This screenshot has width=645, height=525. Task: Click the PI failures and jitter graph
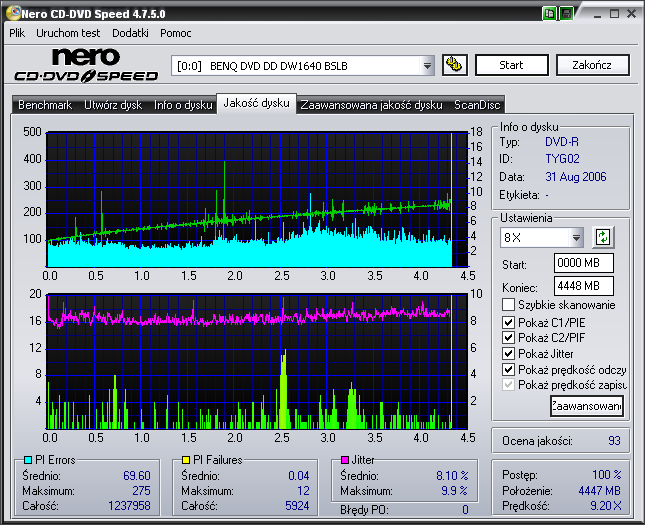[257, 361]
